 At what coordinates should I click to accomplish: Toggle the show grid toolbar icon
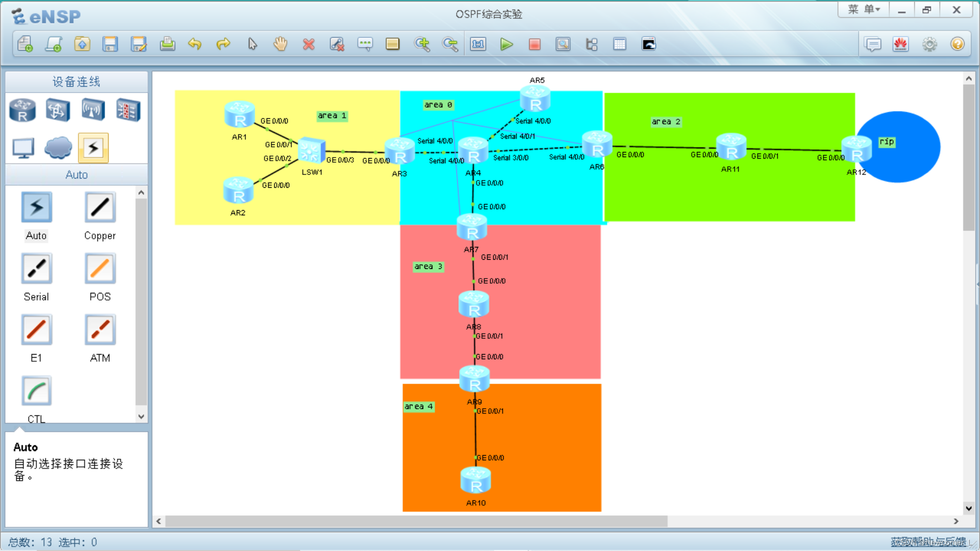point(619,44)
